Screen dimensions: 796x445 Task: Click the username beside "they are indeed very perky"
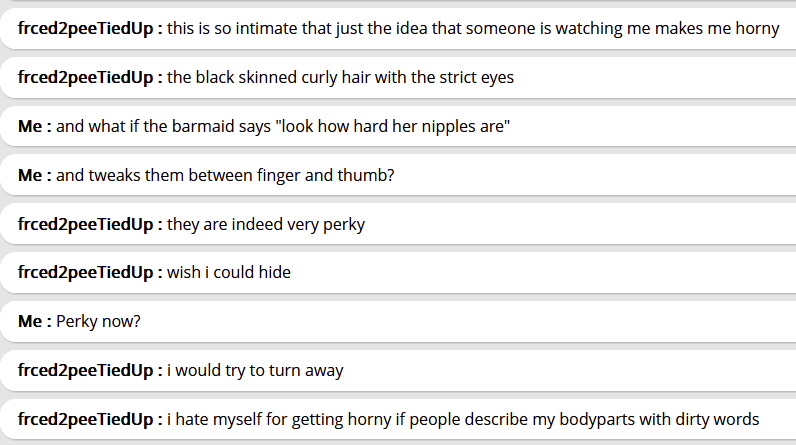90,224
